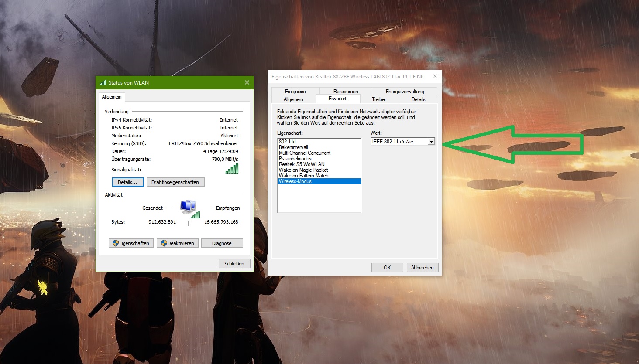
Task: Switch to the Details tab in Realtek properties
Action: click(418, 99)
